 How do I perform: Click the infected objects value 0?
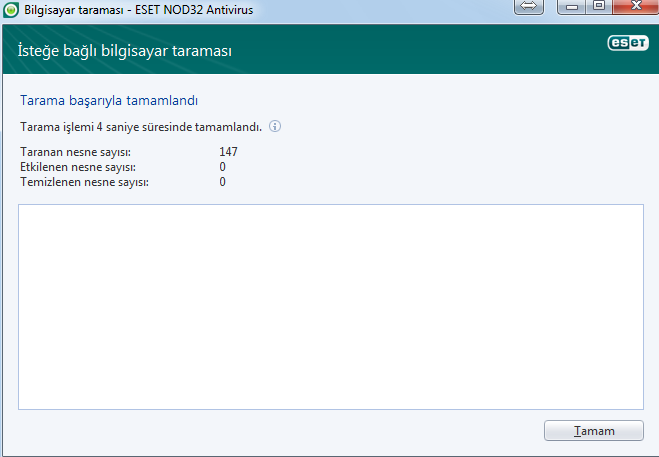pyautogui.click(x=222, y=167)
